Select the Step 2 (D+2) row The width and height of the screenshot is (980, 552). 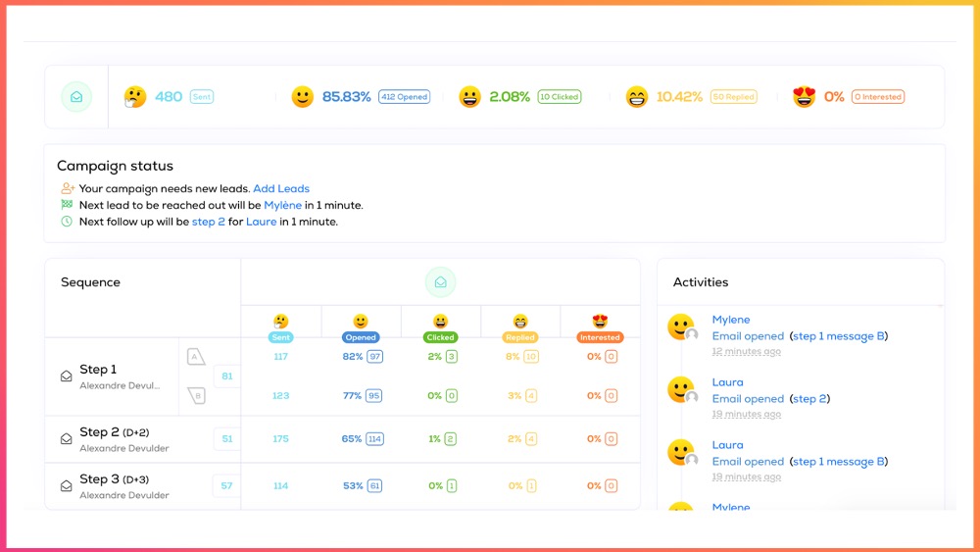342,439
